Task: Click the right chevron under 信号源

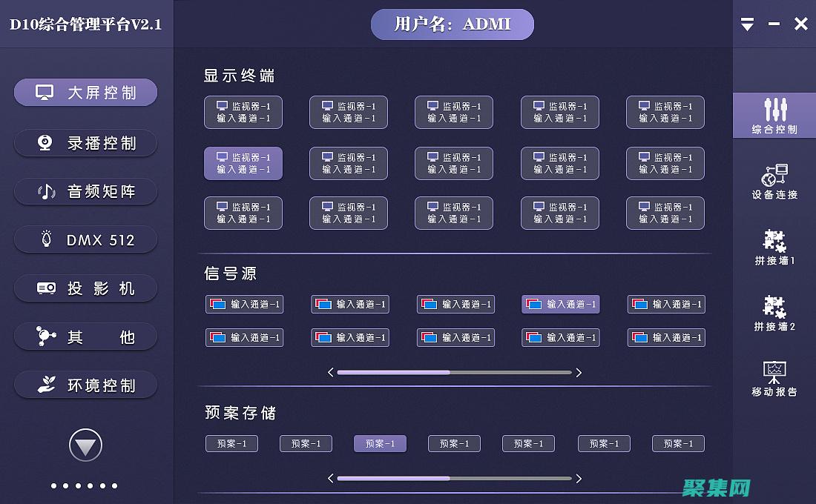Action: point(579,373)
